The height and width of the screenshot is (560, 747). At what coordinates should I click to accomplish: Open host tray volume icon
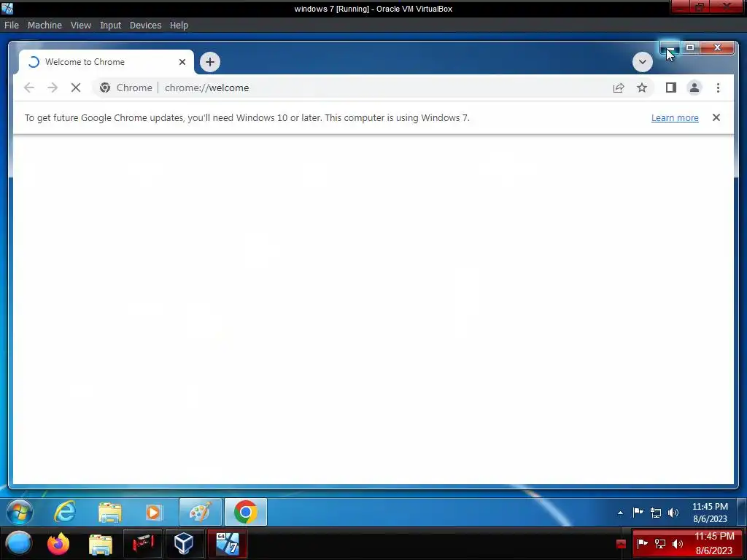coord(678,543)
